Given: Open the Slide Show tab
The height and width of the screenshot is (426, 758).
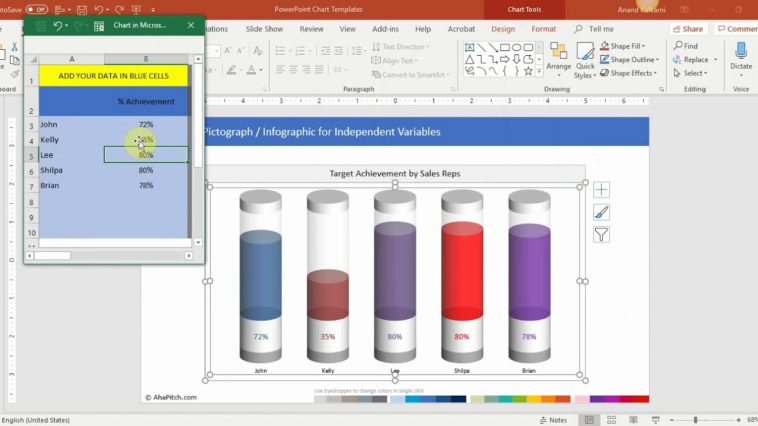Looking at the screenshot, I should tap(264, 29).
